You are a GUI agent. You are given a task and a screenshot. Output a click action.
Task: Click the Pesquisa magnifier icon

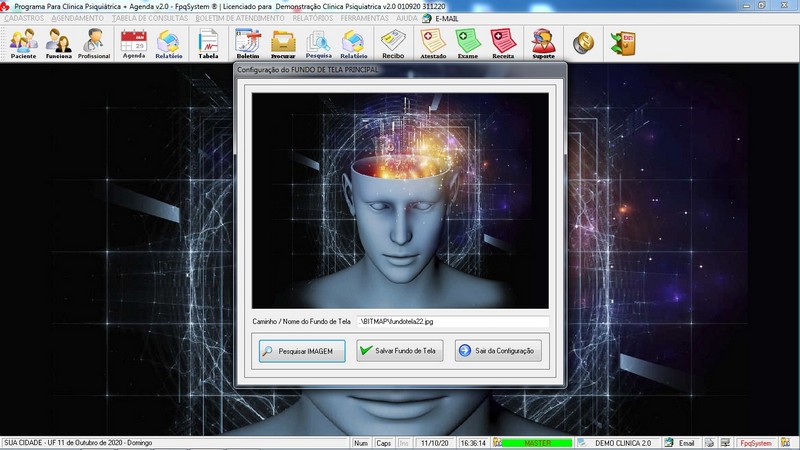(x=318, y=44)
